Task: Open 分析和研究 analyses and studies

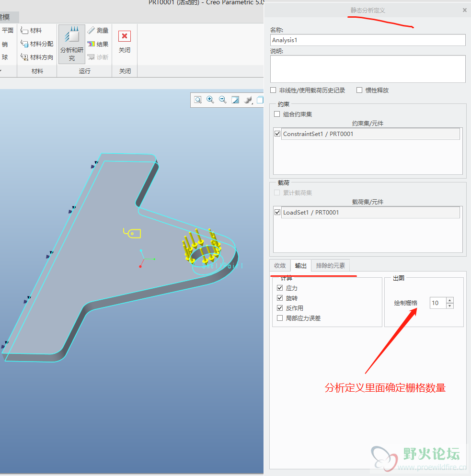Action: pos(72,44)
